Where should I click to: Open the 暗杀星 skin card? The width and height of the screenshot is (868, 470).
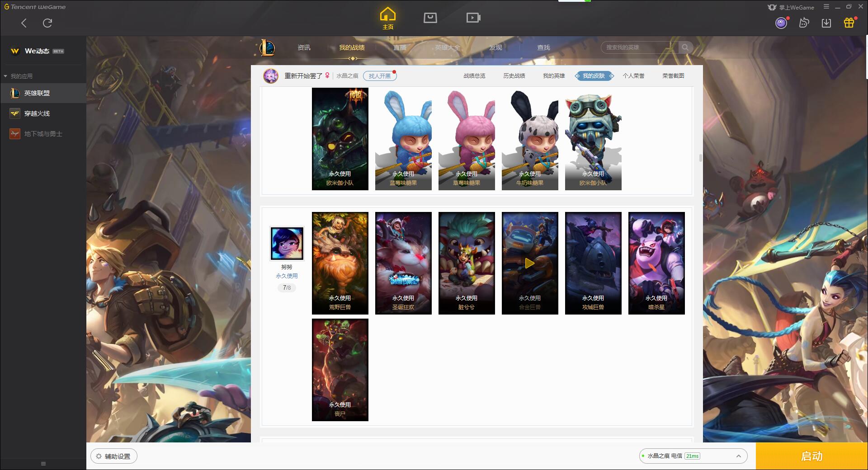coord(656,263)
